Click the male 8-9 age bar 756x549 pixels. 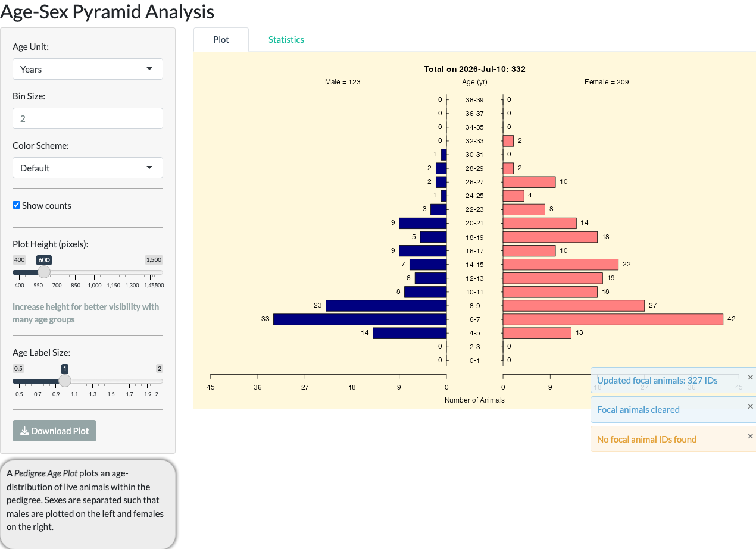click(386, 306)
